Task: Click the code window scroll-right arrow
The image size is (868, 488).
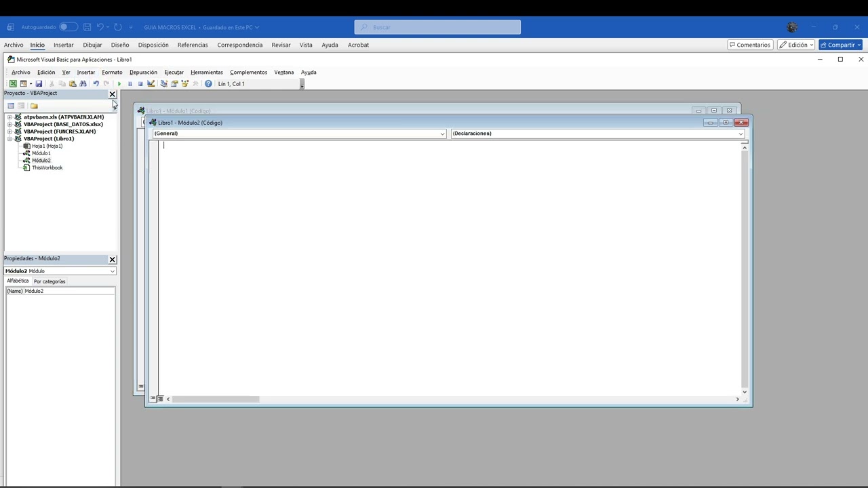Action: click(x=737, y=399)
